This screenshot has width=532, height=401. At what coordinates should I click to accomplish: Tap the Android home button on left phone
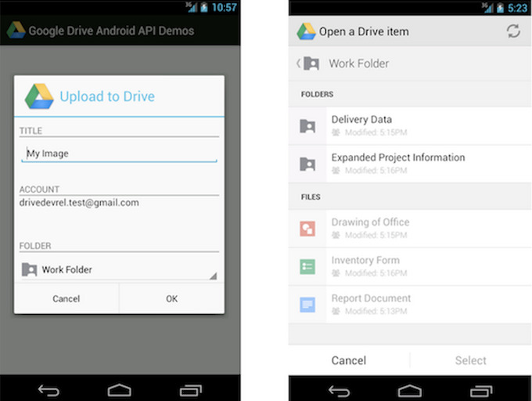119,388
